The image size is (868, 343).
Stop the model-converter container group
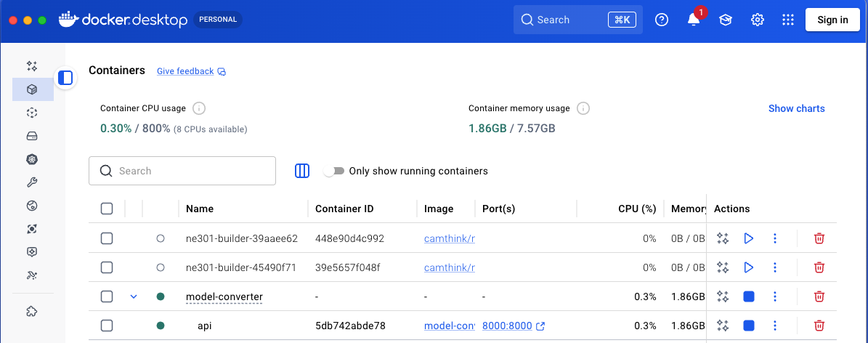[x=749, y=296]
